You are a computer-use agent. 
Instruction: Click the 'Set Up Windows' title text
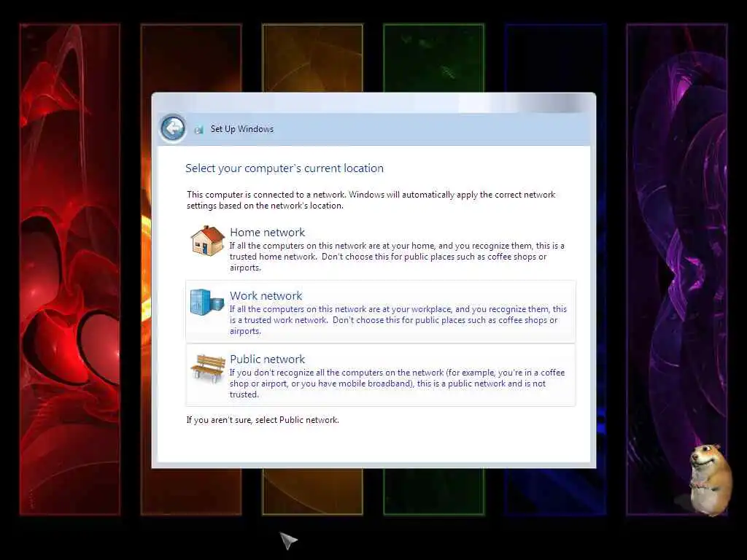(x=242, y=129)
